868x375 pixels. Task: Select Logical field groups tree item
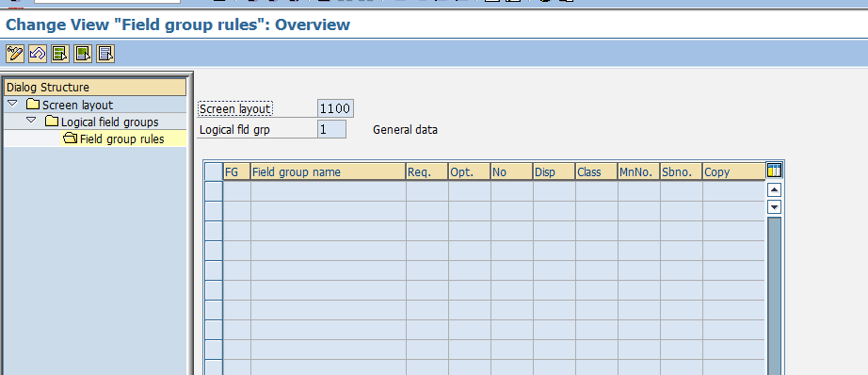point(109,122)
